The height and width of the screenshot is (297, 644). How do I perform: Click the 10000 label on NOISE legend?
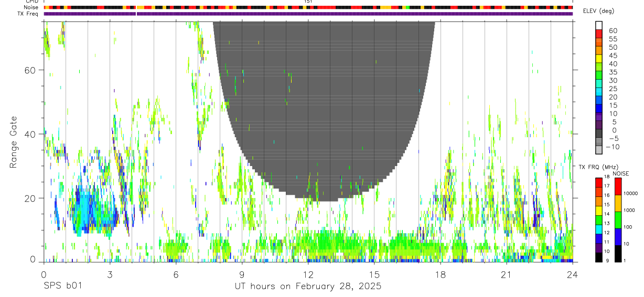(632, 193)
